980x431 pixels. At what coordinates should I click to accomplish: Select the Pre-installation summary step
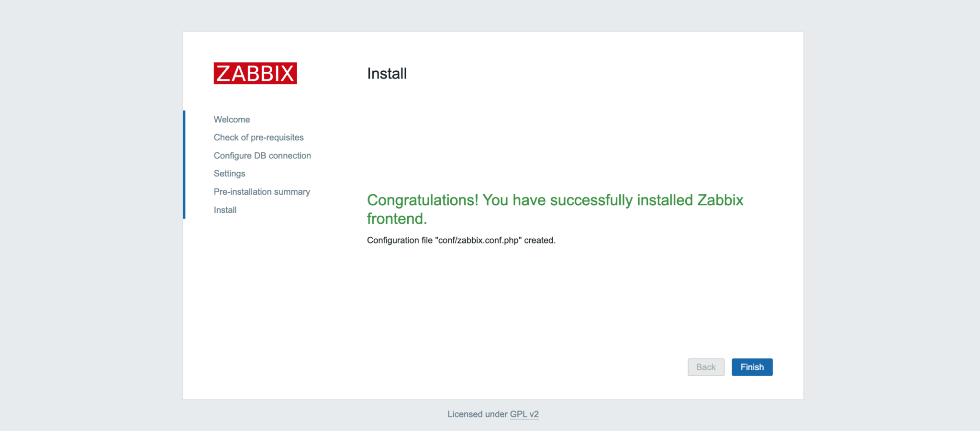coord(261,191)
